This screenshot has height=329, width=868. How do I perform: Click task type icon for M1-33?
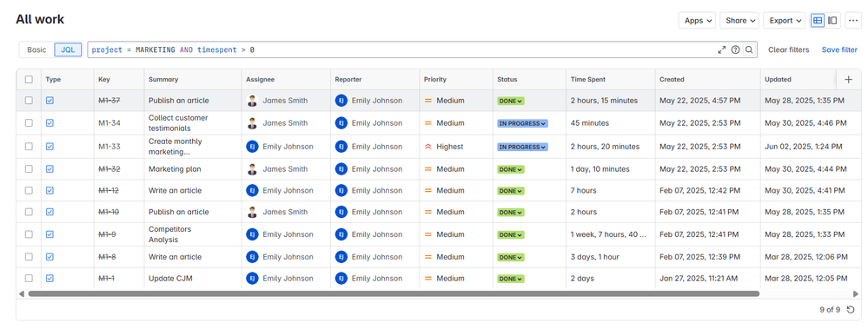click(50, 147)
